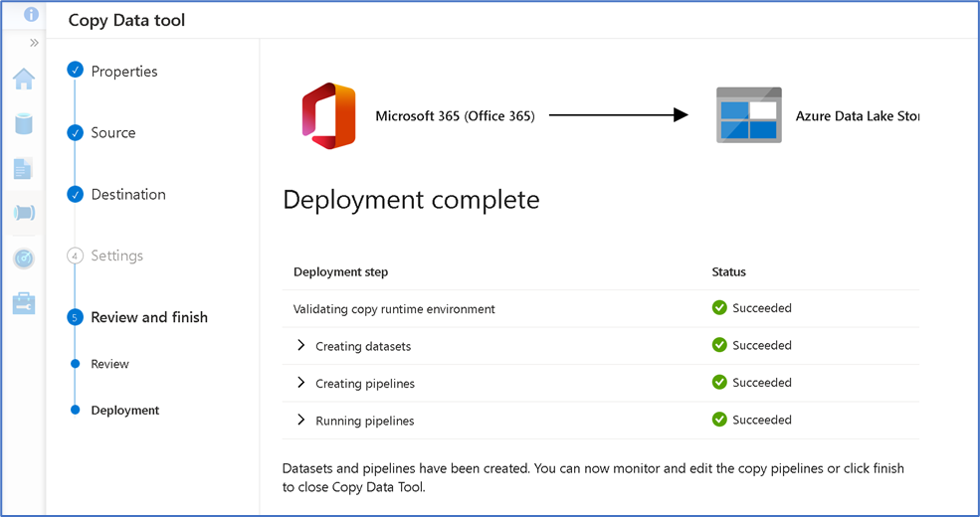The image size is (980, 517).
Task: Expand the Creating datasets row
Action: click(300, 345)
